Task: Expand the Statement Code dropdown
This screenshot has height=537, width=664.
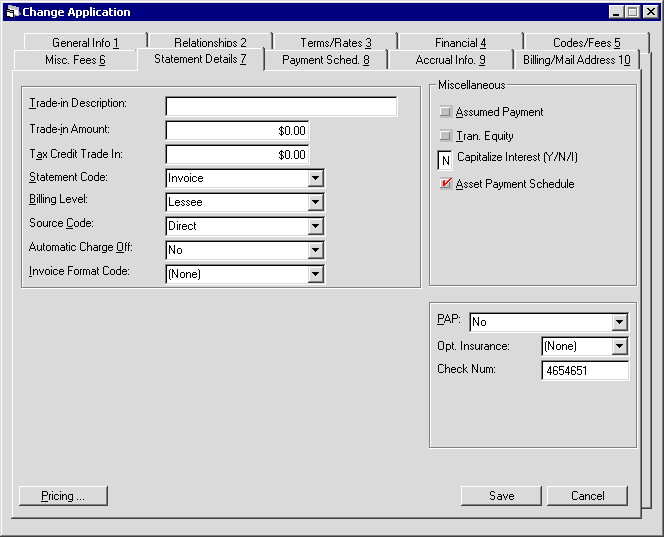Action: pyautogui.click(x=315, y=178)
